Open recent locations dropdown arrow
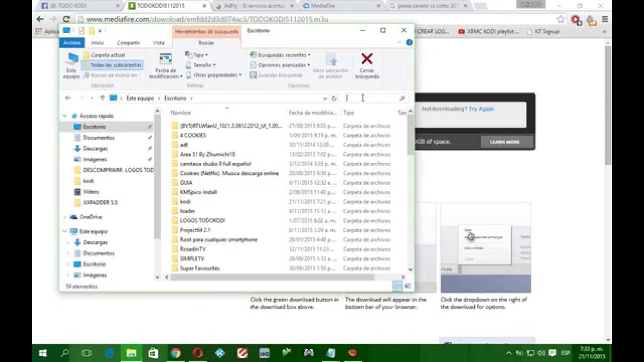The height and width of the screenshot is (362, 644). (92, 99)
